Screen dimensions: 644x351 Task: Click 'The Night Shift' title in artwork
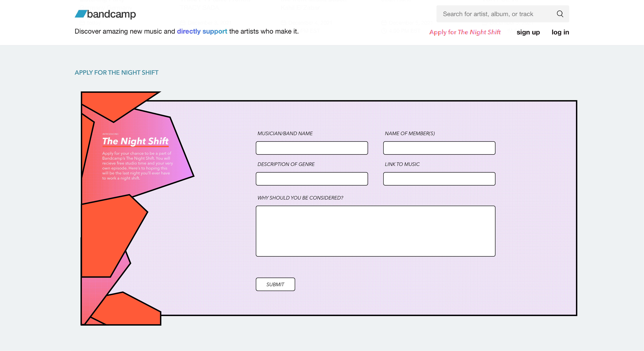[x=136, y=141]
